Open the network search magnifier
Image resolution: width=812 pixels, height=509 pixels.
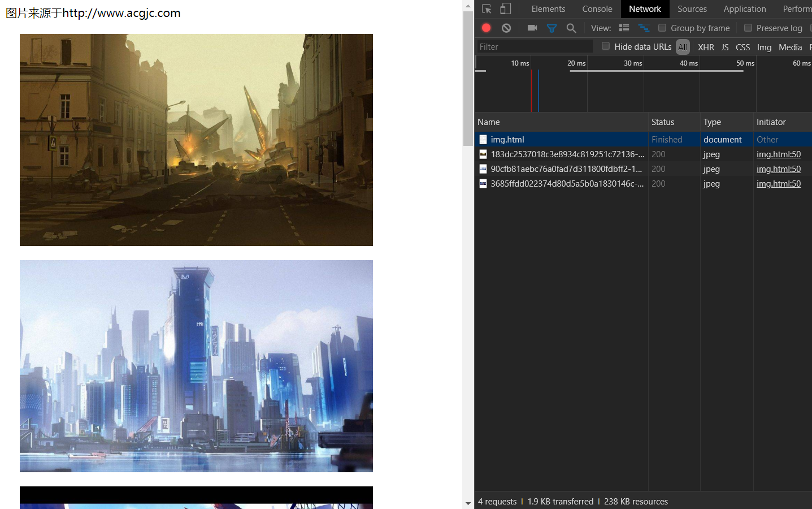point(571,28)
